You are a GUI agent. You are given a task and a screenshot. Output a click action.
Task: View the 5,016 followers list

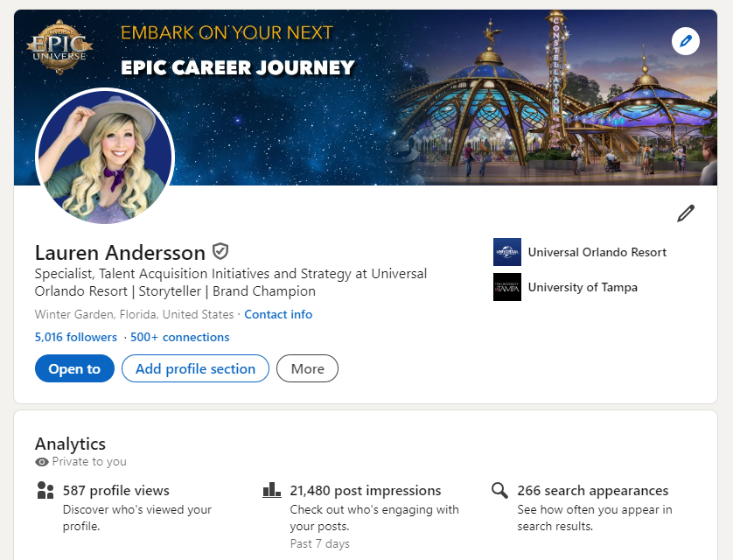pos(76,337)
